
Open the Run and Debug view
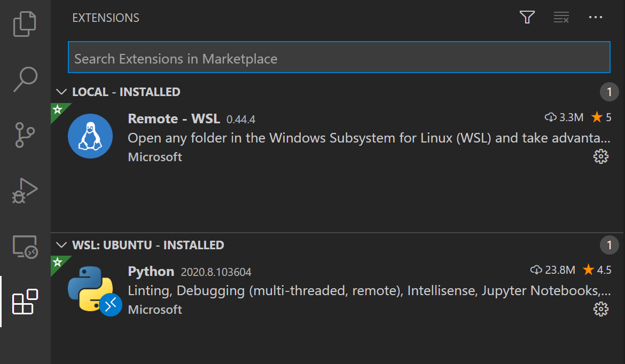[x=25, y=190]
